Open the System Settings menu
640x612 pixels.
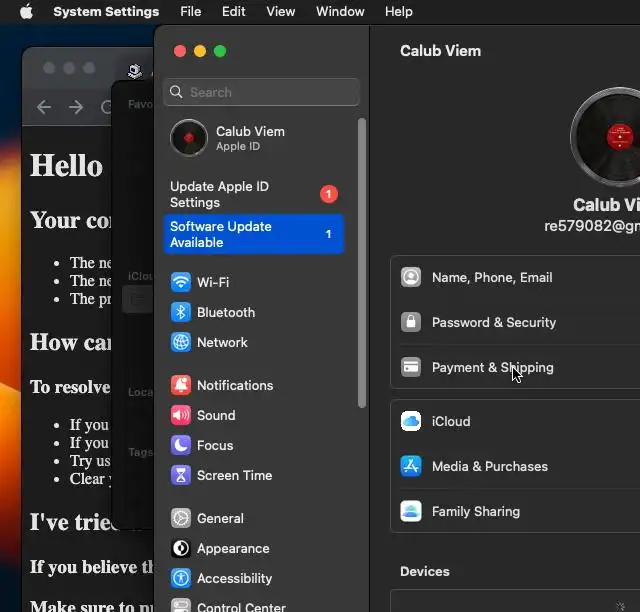click(106, 11)
